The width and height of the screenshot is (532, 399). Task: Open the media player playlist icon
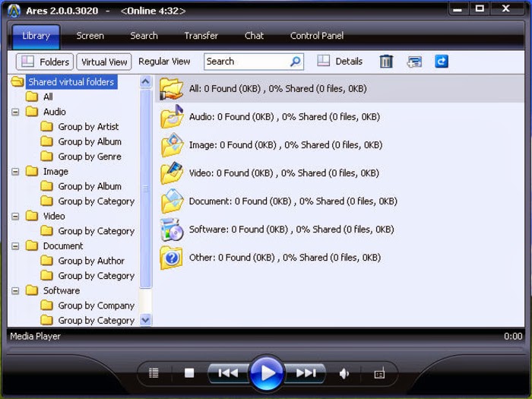click(154, 373)
